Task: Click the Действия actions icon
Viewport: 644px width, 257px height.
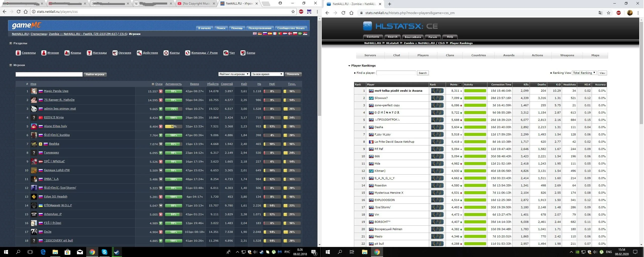Action: pyautogui.click(x=139, y=53)
